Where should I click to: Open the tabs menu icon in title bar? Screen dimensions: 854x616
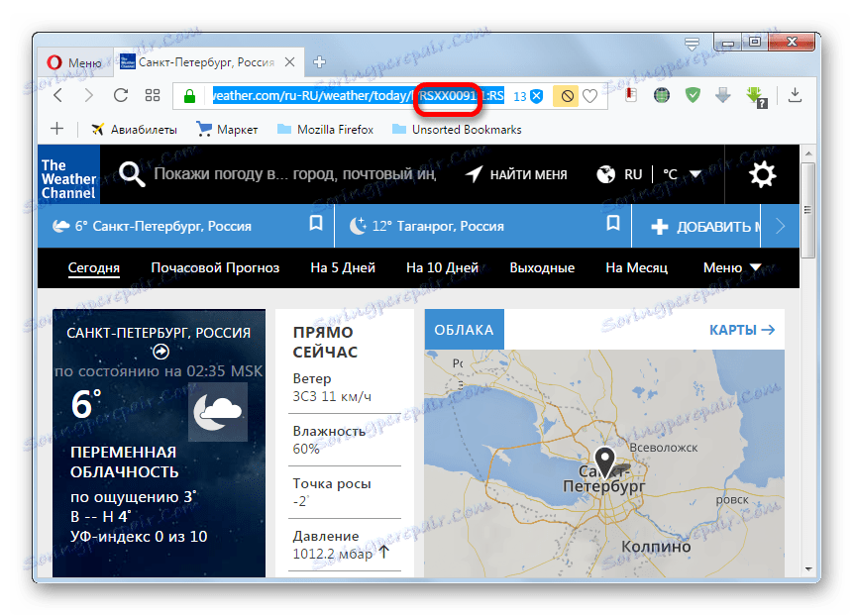[x=692, y=45]
